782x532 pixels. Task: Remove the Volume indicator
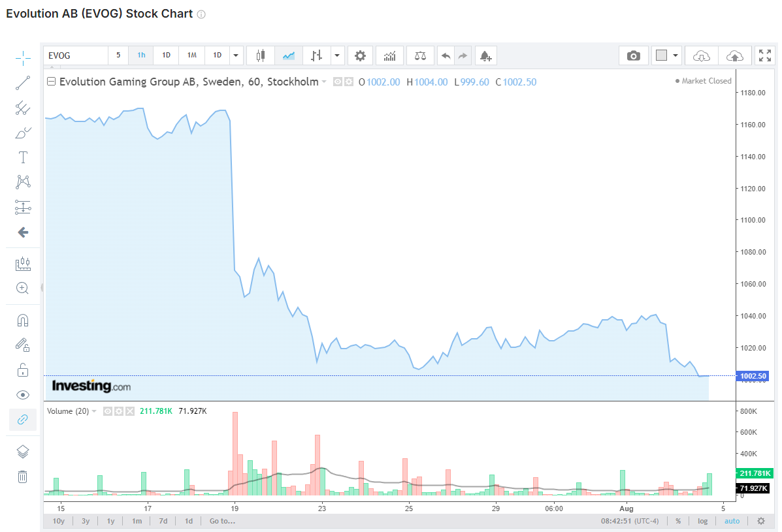(130, 411)
